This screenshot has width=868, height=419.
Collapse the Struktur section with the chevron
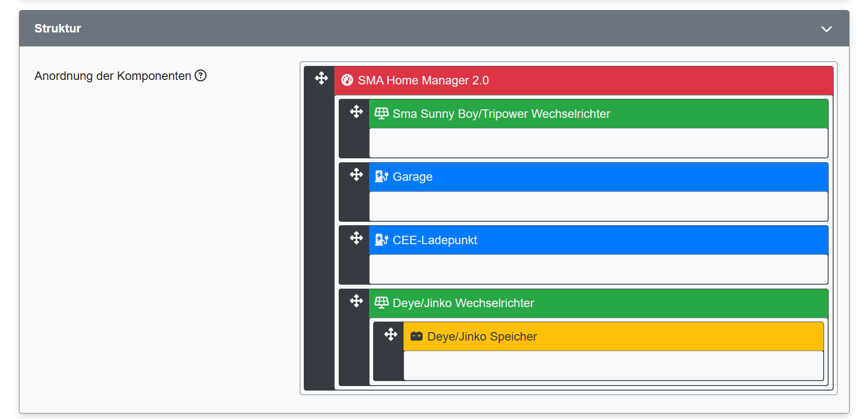(x=827, y=29)
